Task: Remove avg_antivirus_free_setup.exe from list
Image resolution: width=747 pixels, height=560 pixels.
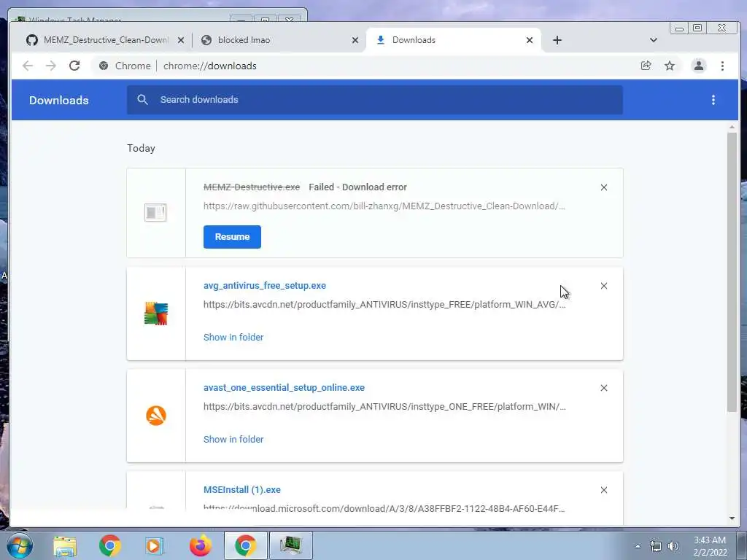Action: [x=603, y=286]
